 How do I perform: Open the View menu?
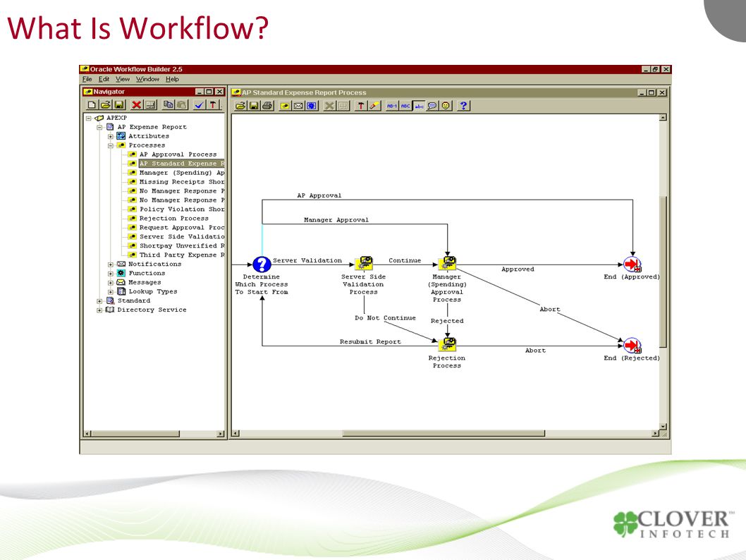point(122,80)
